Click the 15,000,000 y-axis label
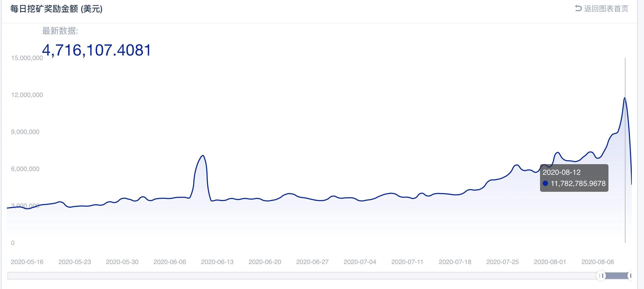 coord(27,58)
